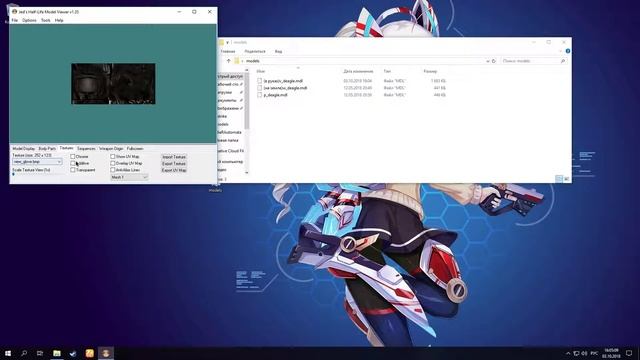
Task: Open File menu in Model Viewer
Action: click(15, 20)
